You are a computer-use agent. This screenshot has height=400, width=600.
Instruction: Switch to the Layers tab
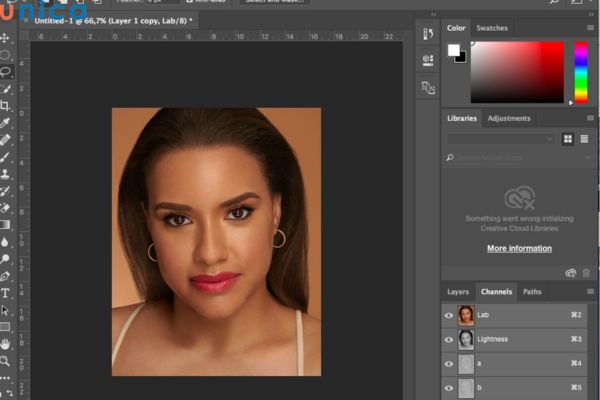point(458,292)
